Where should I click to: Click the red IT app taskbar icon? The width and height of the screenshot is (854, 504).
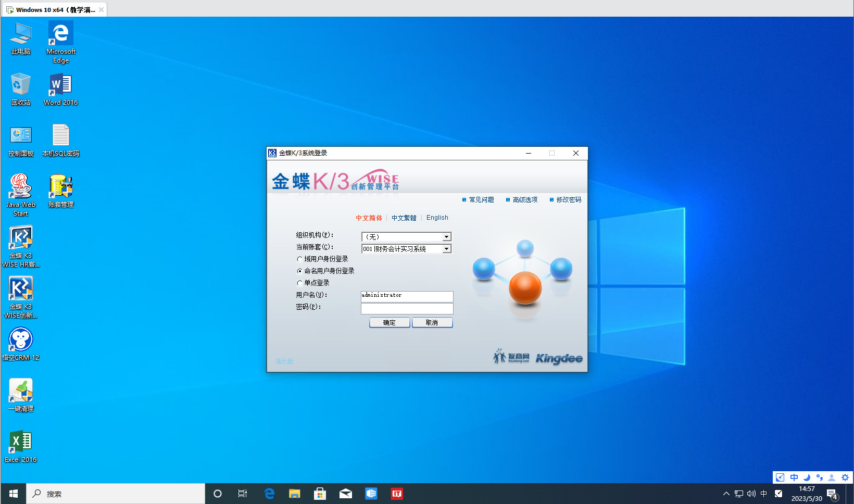(x=397, y=494)
